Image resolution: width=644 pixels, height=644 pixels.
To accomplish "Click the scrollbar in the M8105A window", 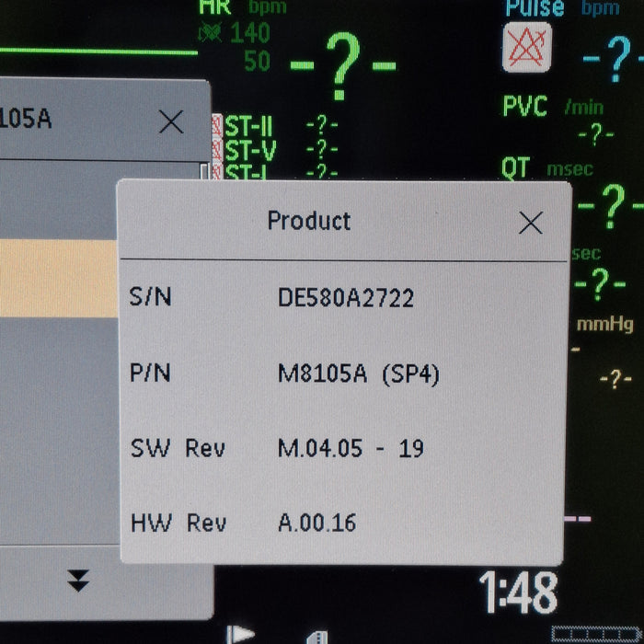I will tap(205, 172).
